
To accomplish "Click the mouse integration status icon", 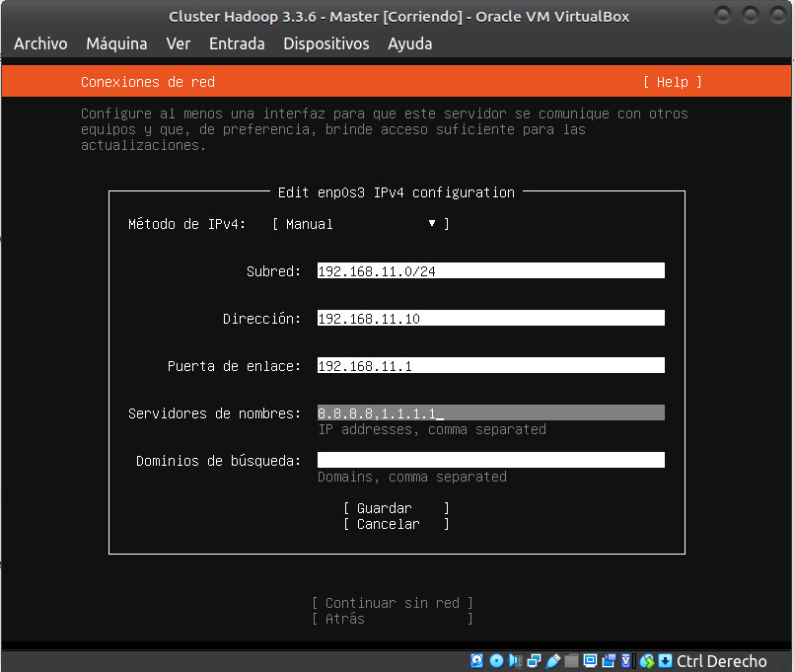I will pyautogui.click(x=647, y=661).
